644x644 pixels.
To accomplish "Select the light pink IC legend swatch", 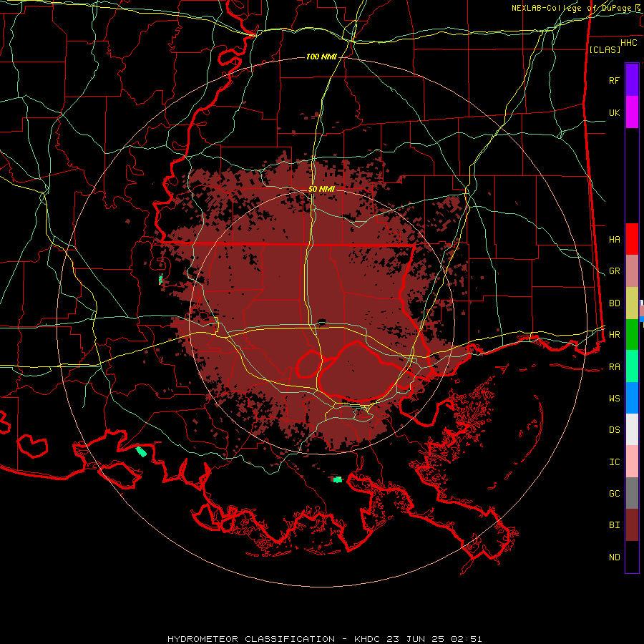I will [x=632, y=462].
